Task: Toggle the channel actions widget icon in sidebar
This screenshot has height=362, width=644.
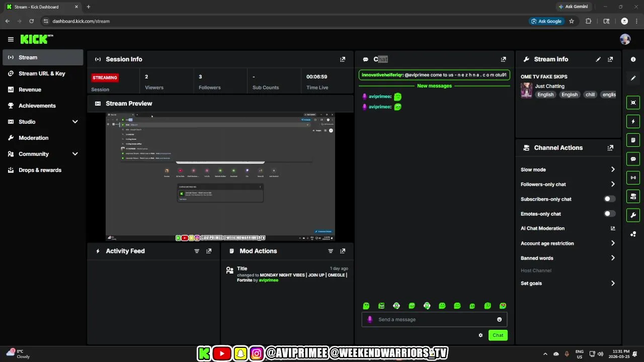Action: (633, 196)
